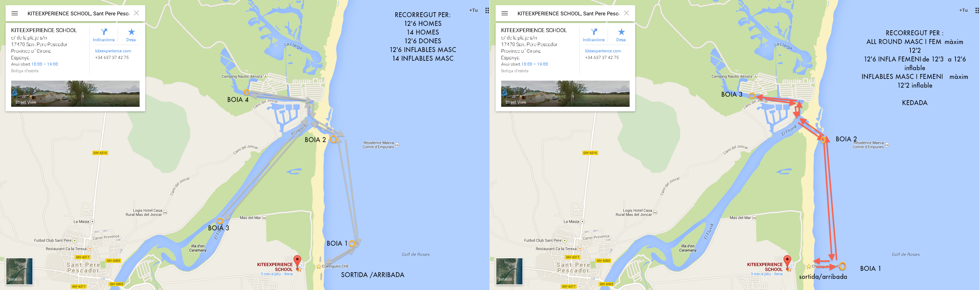Clear the search box in right map
This screenshot has height=290, width=980.
(626, 13)
